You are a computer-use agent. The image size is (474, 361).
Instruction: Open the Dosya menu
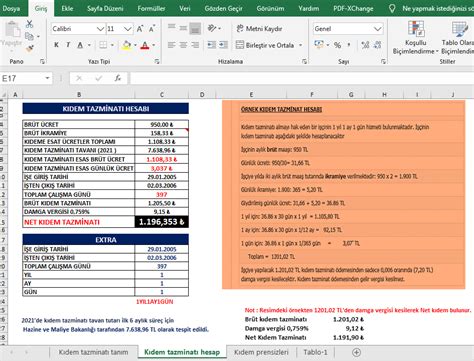pos(11,9)
